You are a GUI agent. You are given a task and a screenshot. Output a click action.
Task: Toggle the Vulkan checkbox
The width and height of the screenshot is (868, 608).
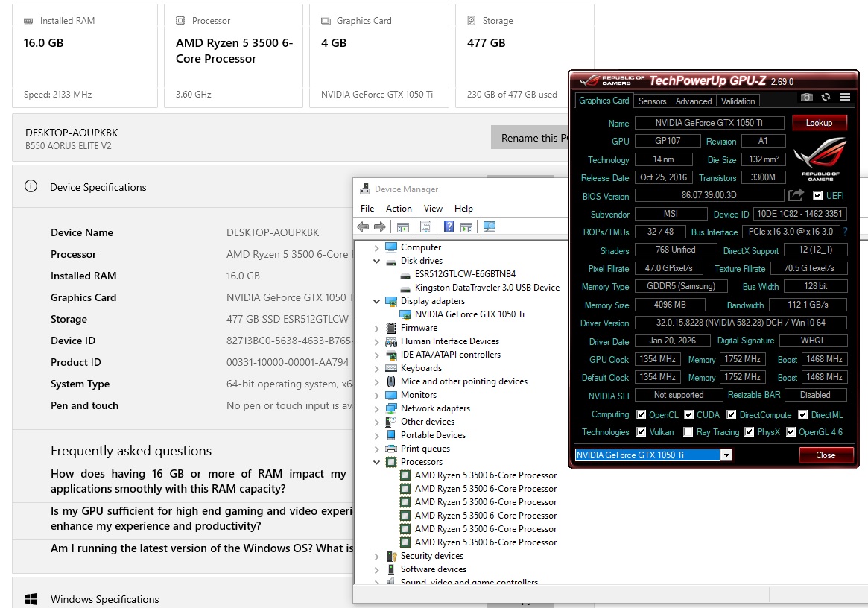tap(641, 432)
